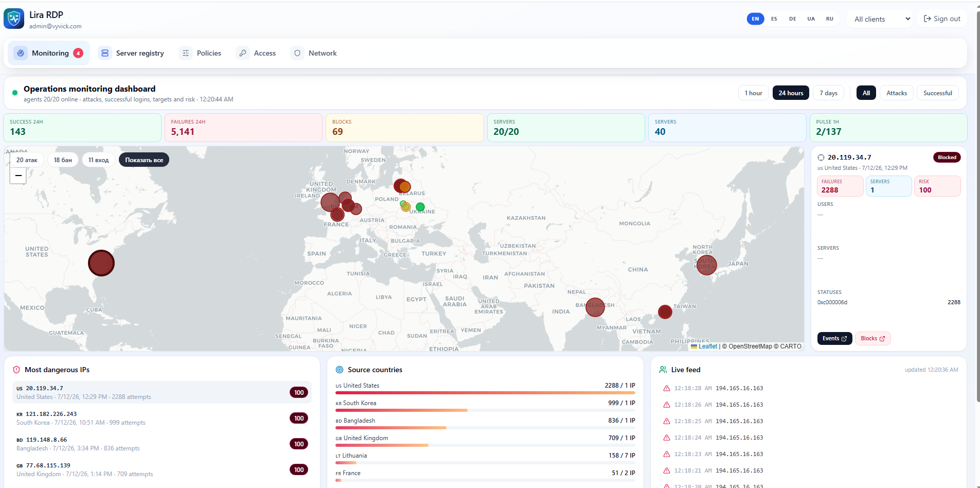
Task: Switch language to RU
Action: 829,19
